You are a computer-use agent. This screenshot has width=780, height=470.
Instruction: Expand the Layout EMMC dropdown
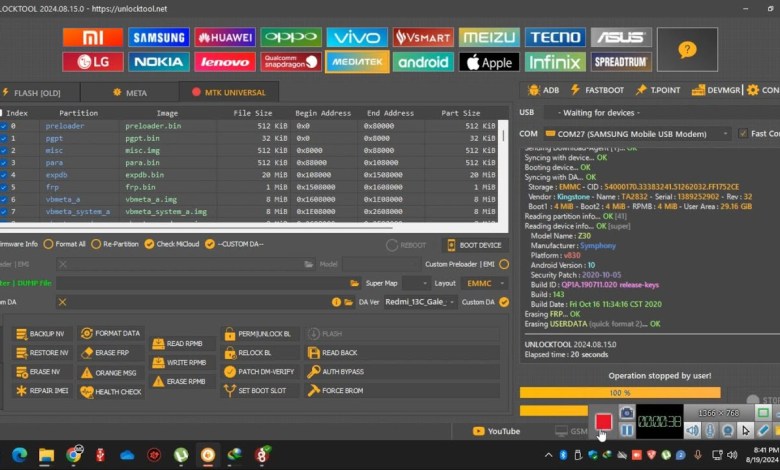(486, 283)
